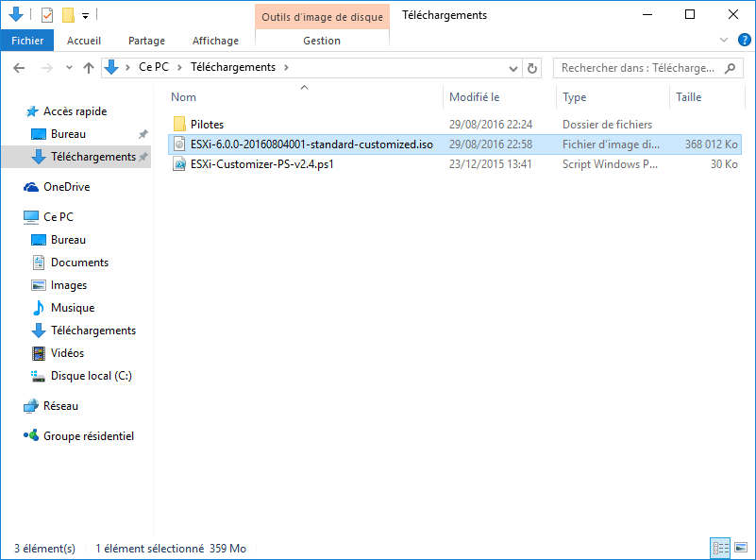Go forward with the right arrow button
The image size is (756, 560).
tap(47, 68)
